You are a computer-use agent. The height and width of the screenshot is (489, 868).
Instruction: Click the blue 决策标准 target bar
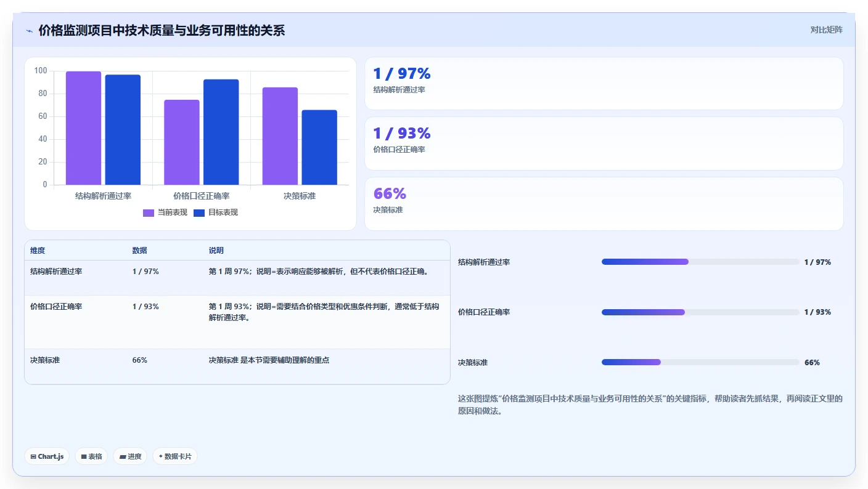[x=319, y=147]
